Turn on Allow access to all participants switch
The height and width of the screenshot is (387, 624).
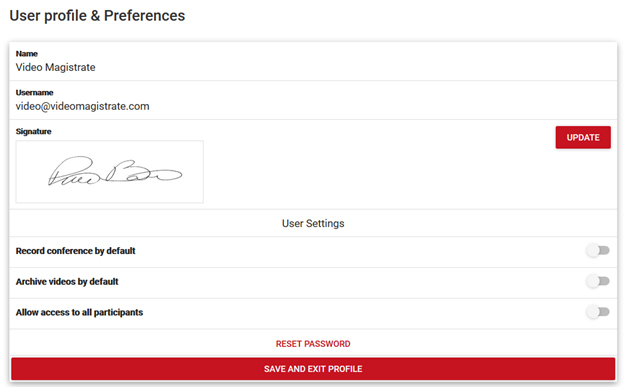point(598,312)
